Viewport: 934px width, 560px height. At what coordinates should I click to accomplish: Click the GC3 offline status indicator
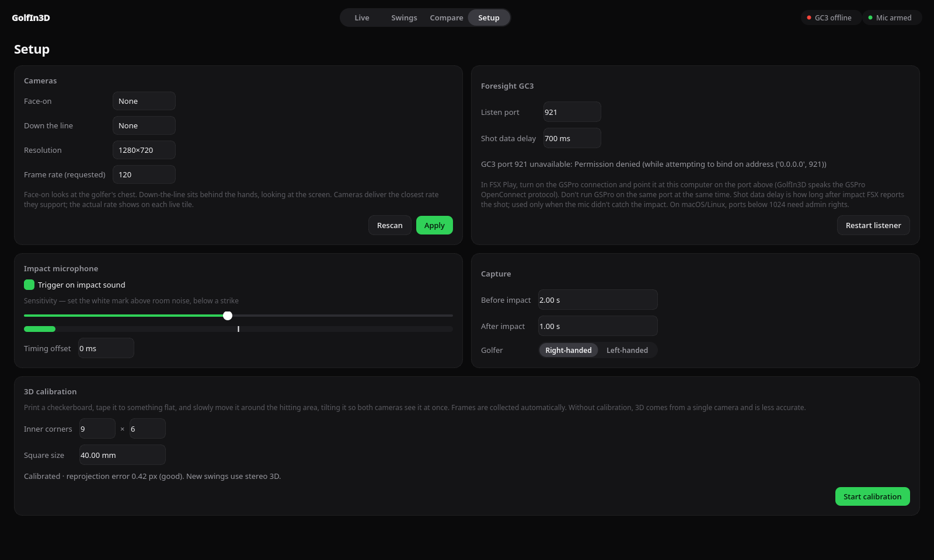830,17
